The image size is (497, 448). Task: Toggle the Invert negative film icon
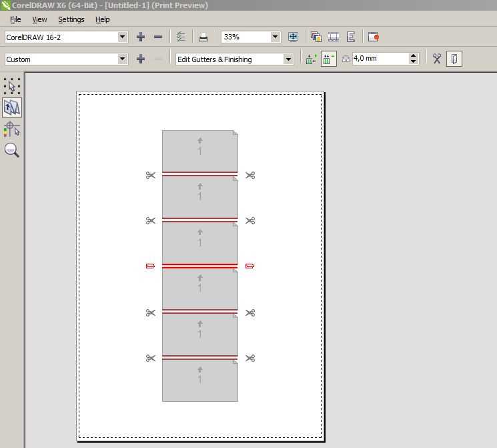[x=334, y=37]
